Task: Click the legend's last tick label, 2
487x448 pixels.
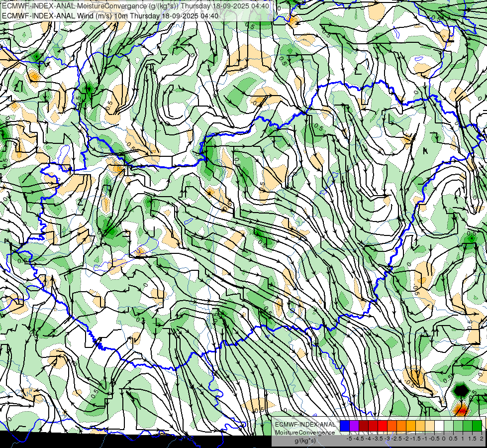Action: [482, 439]
